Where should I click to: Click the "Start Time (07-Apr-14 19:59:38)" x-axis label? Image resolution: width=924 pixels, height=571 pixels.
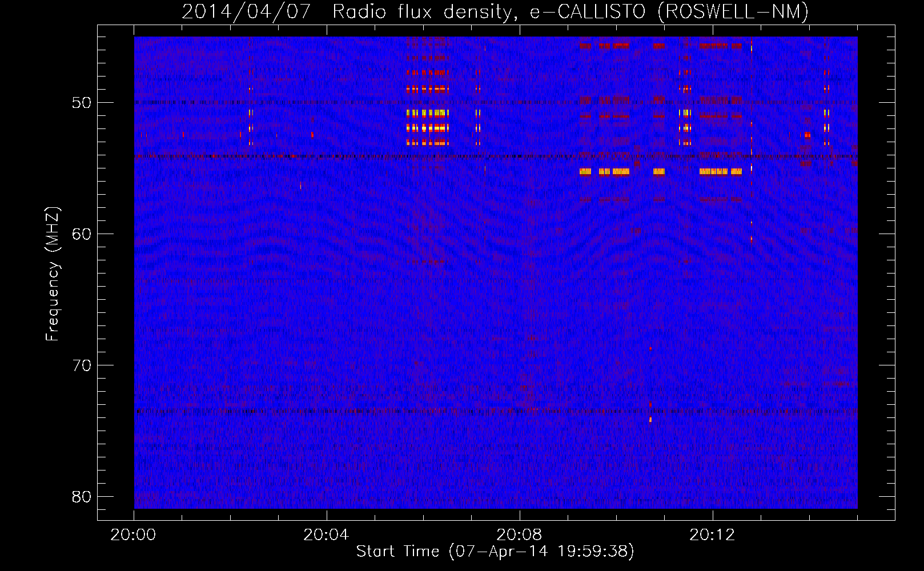coord(495,552)
